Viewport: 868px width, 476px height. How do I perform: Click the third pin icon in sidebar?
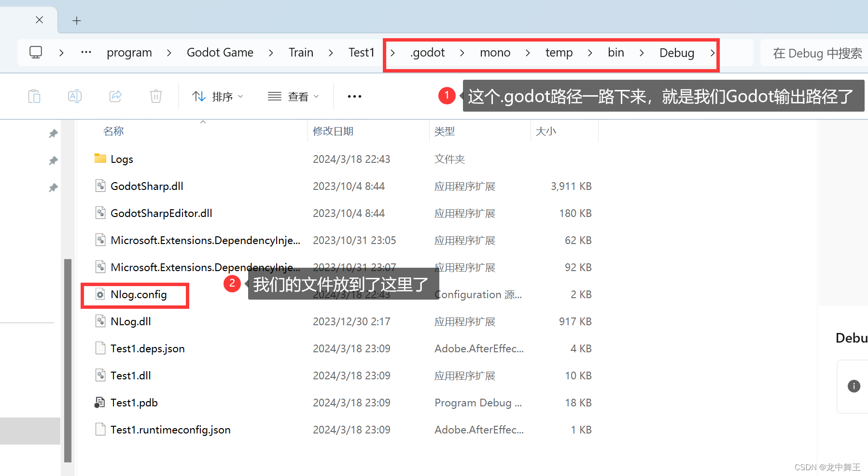pos(53,188)
